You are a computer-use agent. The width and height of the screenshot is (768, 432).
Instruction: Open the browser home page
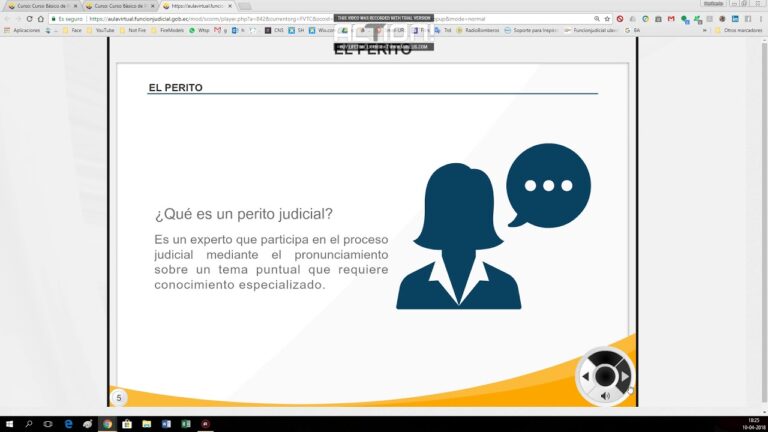pyautogui.click(x=41, y=19)
